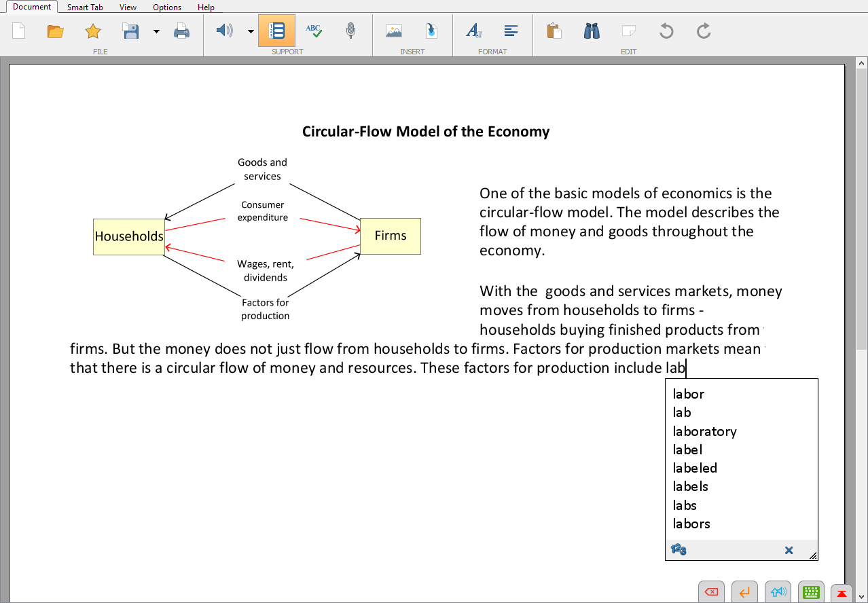Click the vertical scrollbar thumb

point(862,209)
